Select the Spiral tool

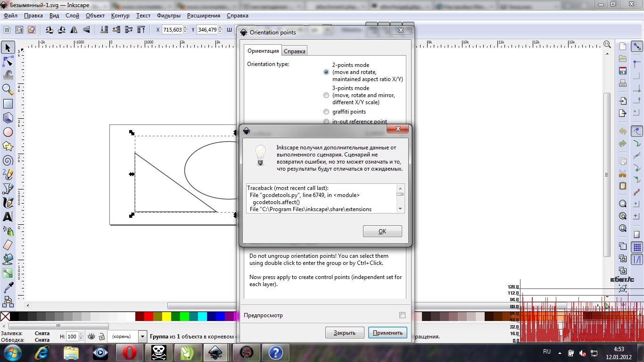click(x=8, y=160)
